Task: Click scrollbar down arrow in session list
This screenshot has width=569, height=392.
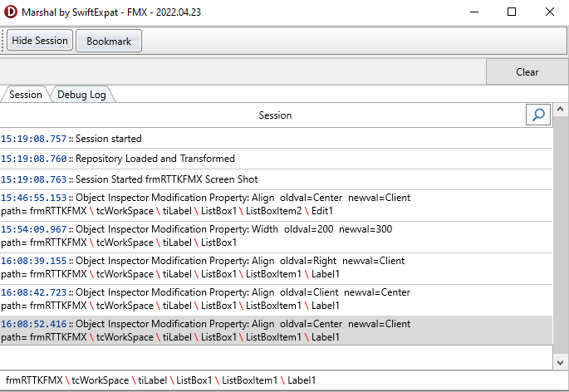Action: [562, 362]
